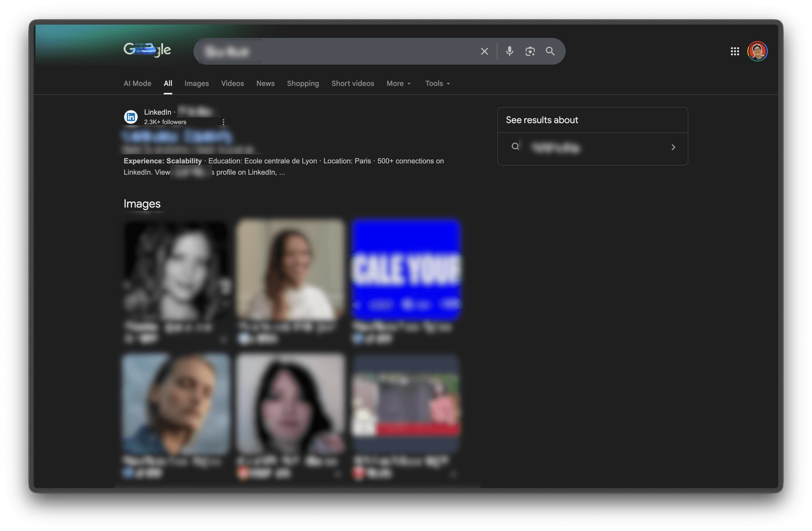Open the Shopping tab
Image resolution: width=812 pixels, height=531 pixels.
pyautogui.click(x=303, y=84)
